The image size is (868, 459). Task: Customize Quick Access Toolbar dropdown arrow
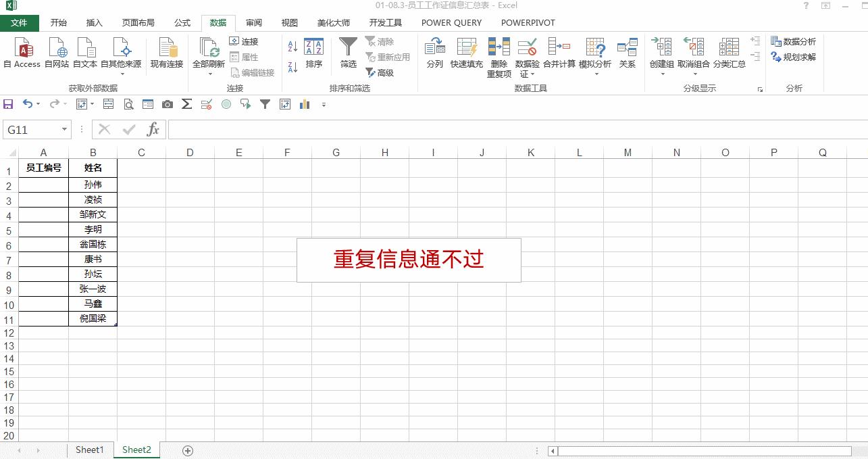(x=324, y=105)
